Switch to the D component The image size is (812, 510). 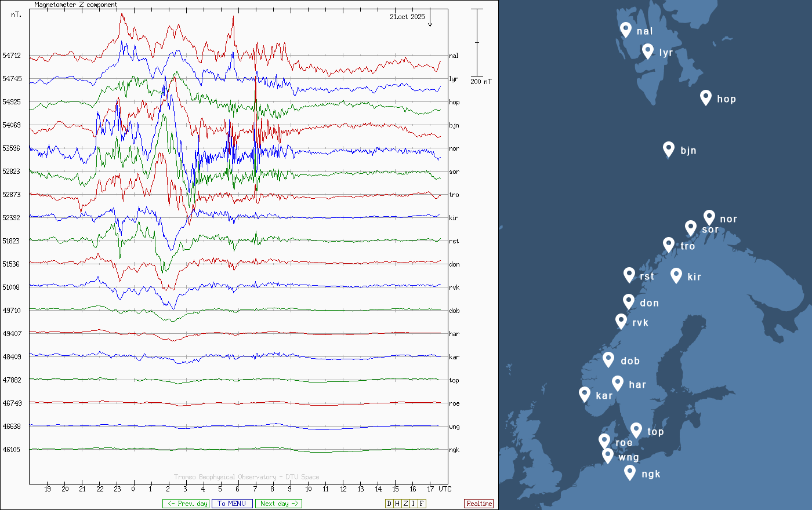[389, 504]
